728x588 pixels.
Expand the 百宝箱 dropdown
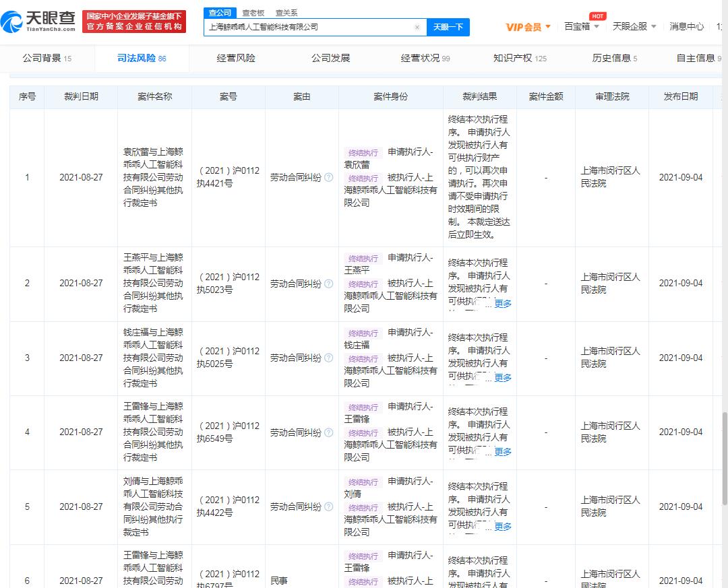click(581, 27)
